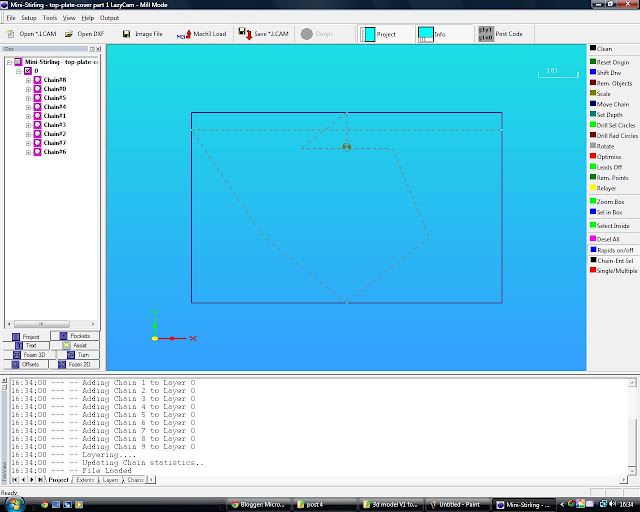This screenshot has width=640, height=512.
Task: Collapse the Mini-Stirling root node
Action: coord(9,62)
